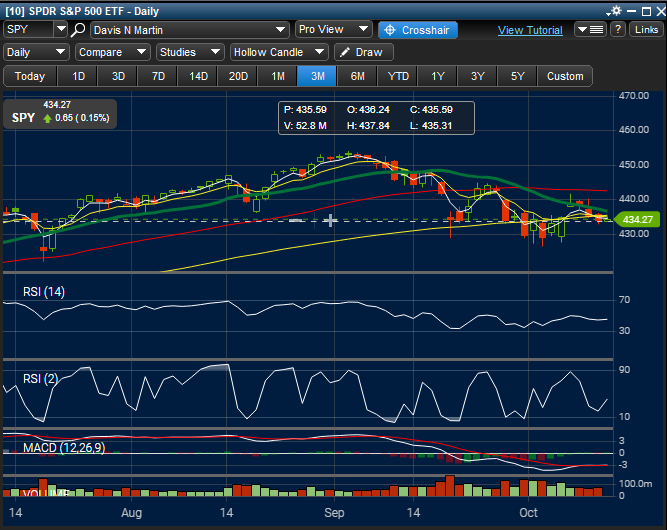Screen dimensions: 667x530
Task: Select the 3Y time range tab
Action: point(477,76)
